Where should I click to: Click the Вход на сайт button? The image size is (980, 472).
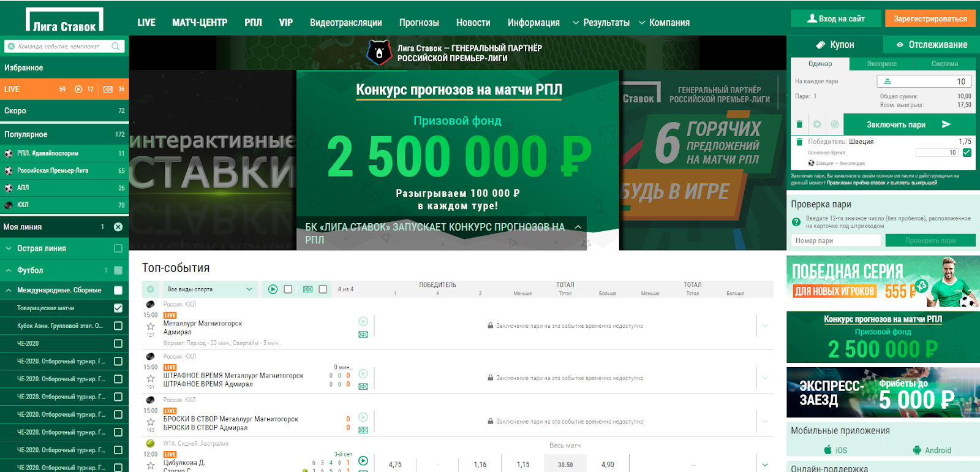pyautogui.click(x=835, y=18)
